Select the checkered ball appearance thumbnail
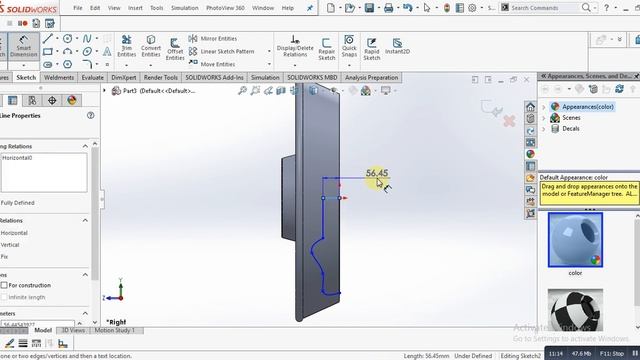Screen dimensions: 640x360 coord(575,310)
